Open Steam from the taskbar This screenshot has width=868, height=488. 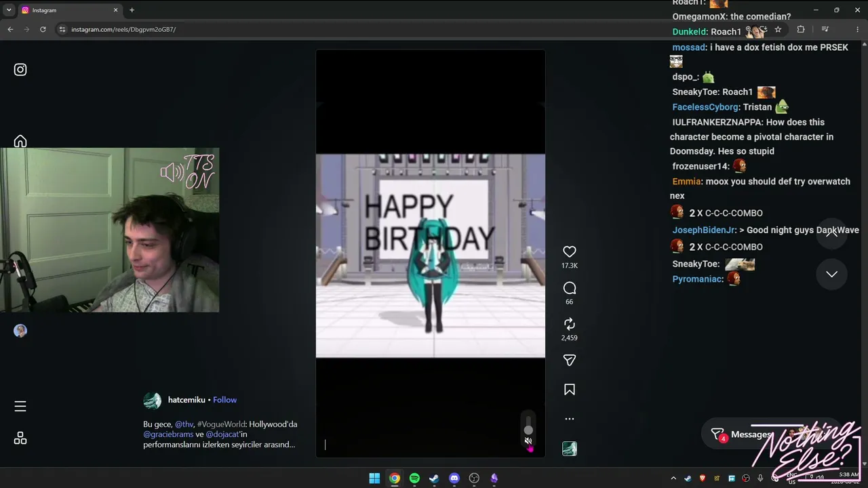(434, 479)
